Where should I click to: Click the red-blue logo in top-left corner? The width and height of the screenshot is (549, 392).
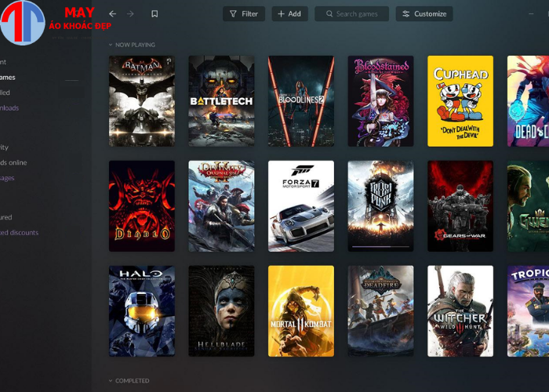pos(22,23)
